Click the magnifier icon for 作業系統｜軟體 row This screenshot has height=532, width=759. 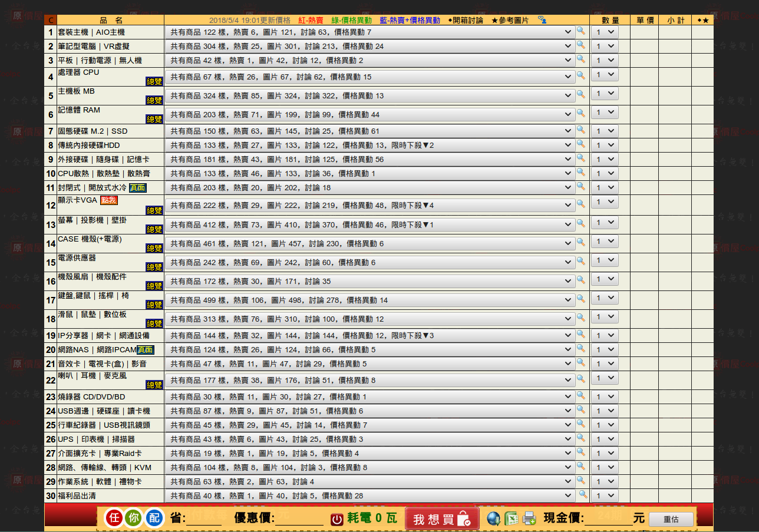pyautogui.click(x=580, y=480)
